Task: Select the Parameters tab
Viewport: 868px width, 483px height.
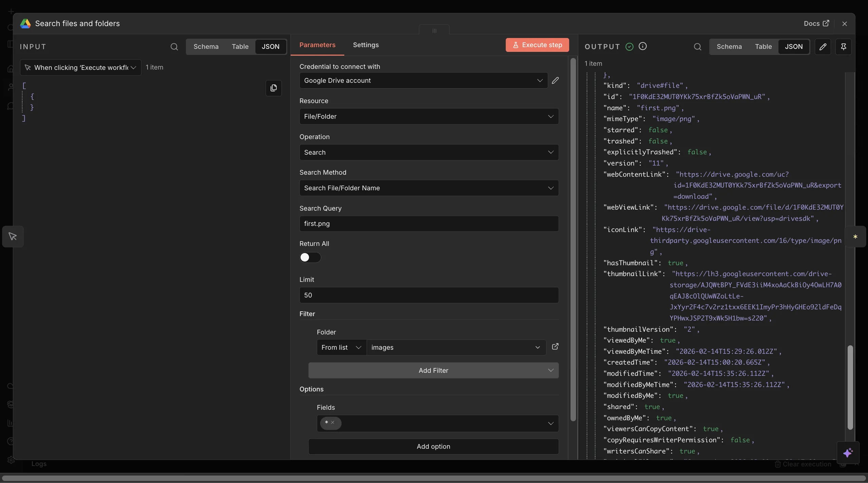Action: point(317,45)
